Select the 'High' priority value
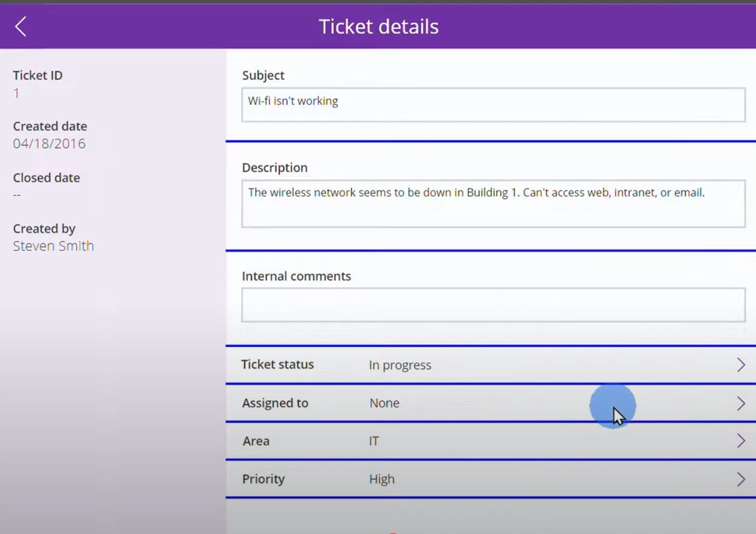Viewport: 756px width, 534px height. point(382,479)
